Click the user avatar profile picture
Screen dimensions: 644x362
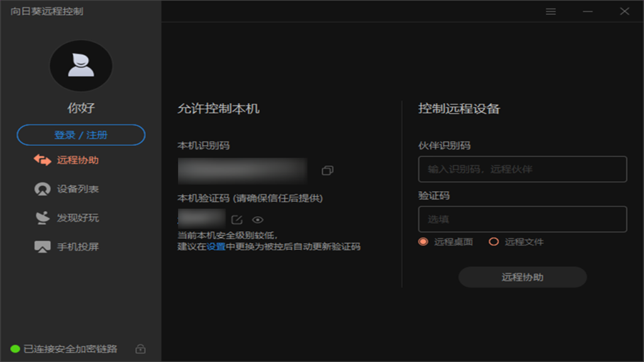81,65
